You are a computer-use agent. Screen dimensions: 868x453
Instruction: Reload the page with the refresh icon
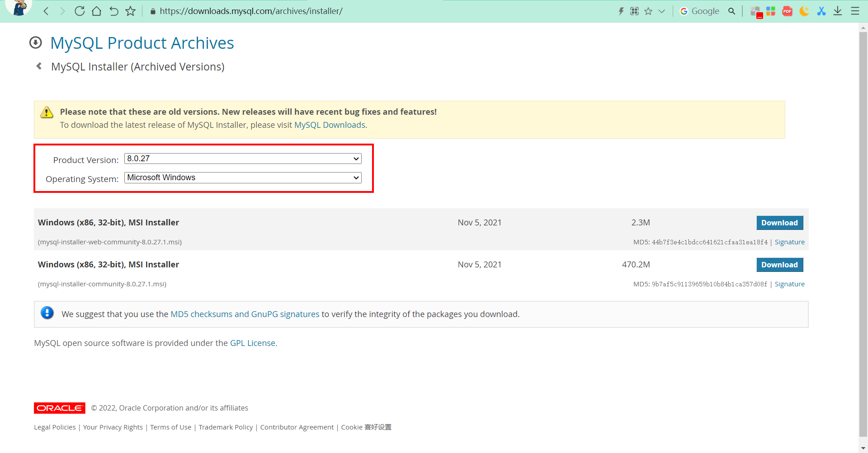pyautogui.click(x=80, y=11)
